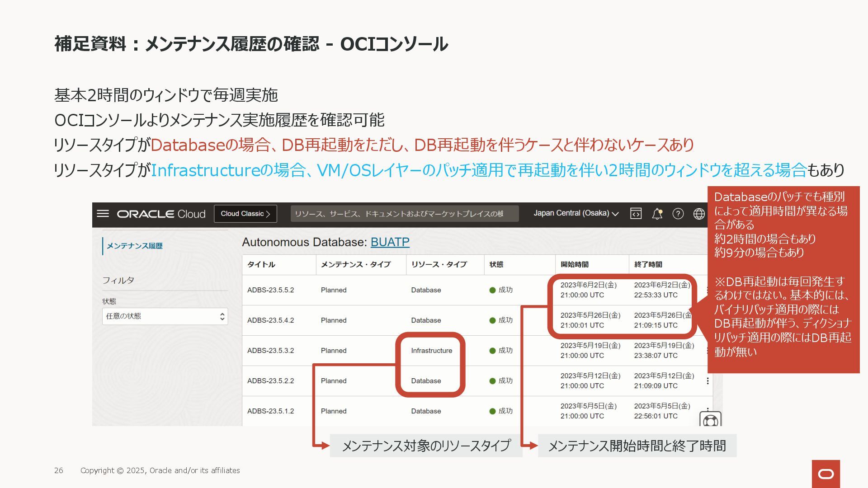
Task: Click end time 22:53:33 UTC cell
Action: click(x=662, y=290)
